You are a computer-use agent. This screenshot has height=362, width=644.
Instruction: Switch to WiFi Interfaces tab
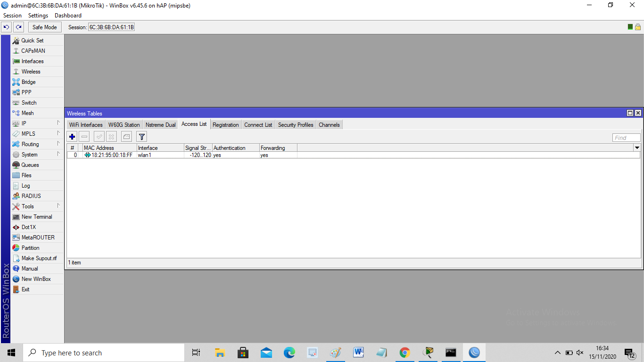(x=86, y=125)
